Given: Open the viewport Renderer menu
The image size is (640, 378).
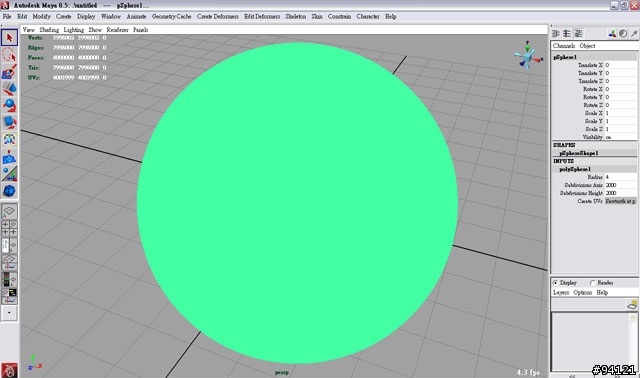Looking at the screenshot, I should click(118, 30).
